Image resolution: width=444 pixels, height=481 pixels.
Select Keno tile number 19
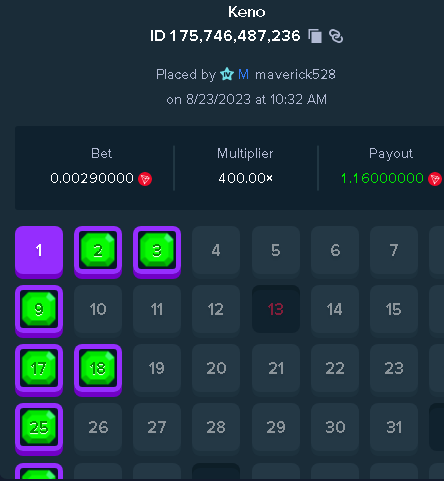[x=157, y=369]
